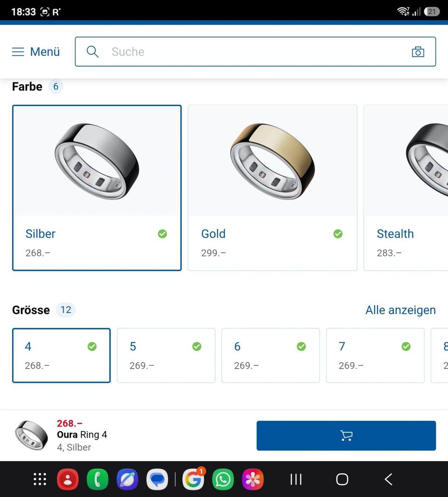The height and width of the screenshot is (497, 448).
Task: Tap the Farbe section heading
Action: point(27,87)
